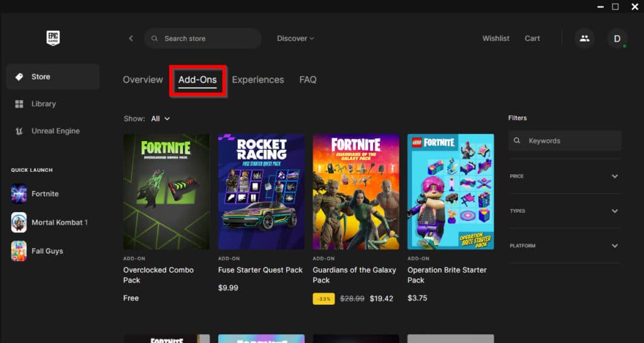Launch Fortnite from the quick launch icon
Image resolution: width=644 pixels, height=343 pixels.
coord(19,194)
